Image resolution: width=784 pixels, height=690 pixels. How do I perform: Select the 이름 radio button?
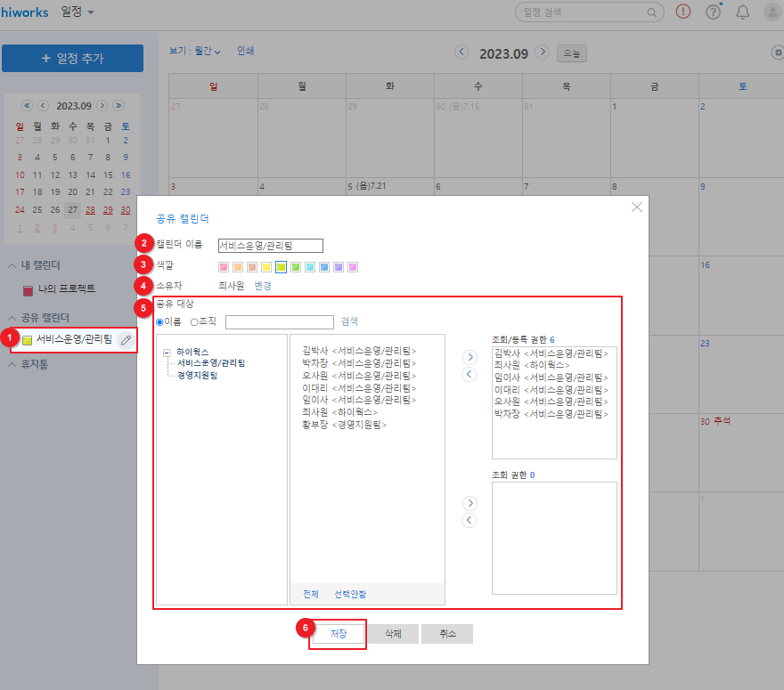[160, 321]
